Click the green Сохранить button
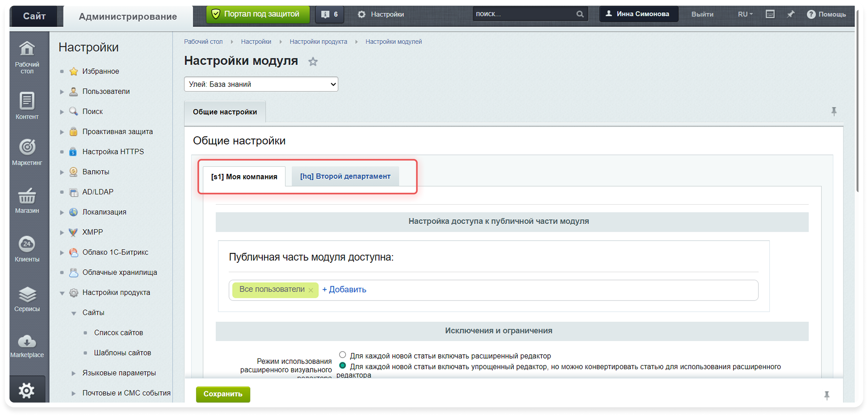 click(223, 394)
